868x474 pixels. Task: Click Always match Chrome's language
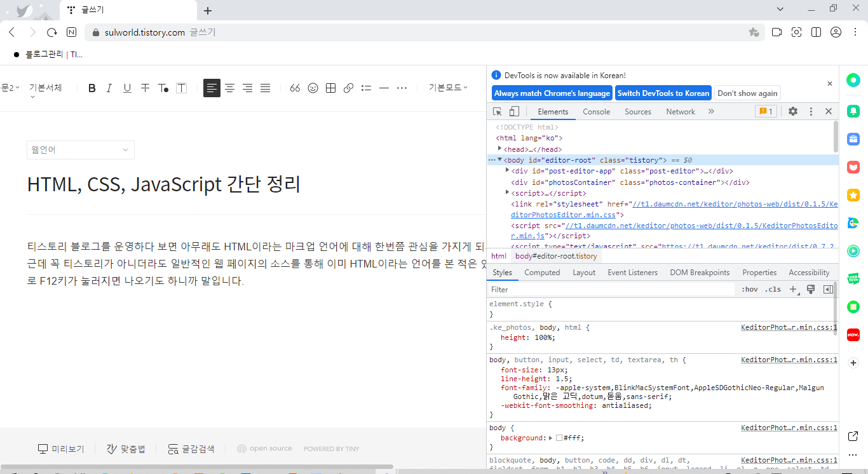tap(552, 93)
